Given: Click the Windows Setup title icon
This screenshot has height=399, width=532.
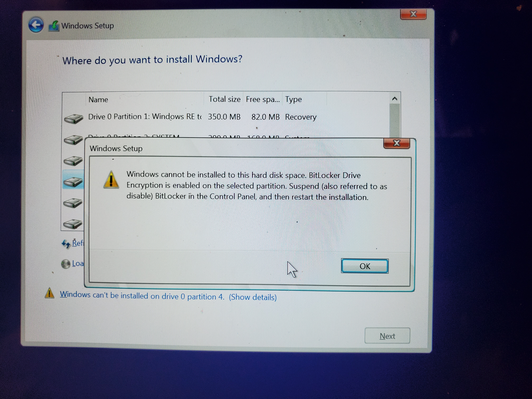Looking at the screenshot, I should coord(54,26).
